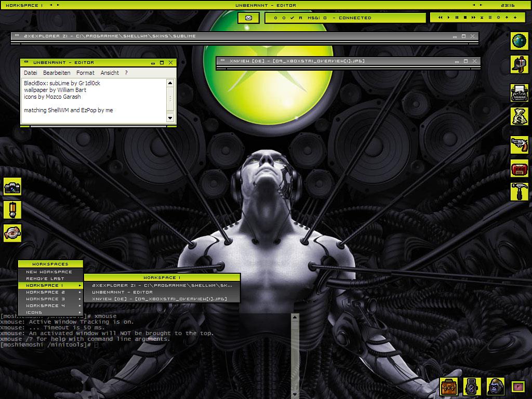Open the hammer tools icon
Image resolution: width=532 pixels, height=399 pixels.
pyautogui.click(x=520, y=192)
